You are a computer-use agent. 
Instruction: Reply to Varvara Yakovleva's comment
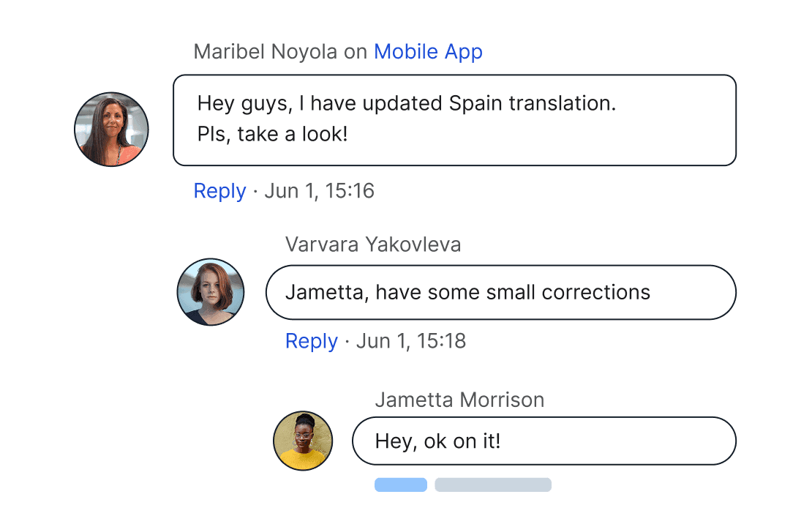pyautogui.click(x=312, y=341)
